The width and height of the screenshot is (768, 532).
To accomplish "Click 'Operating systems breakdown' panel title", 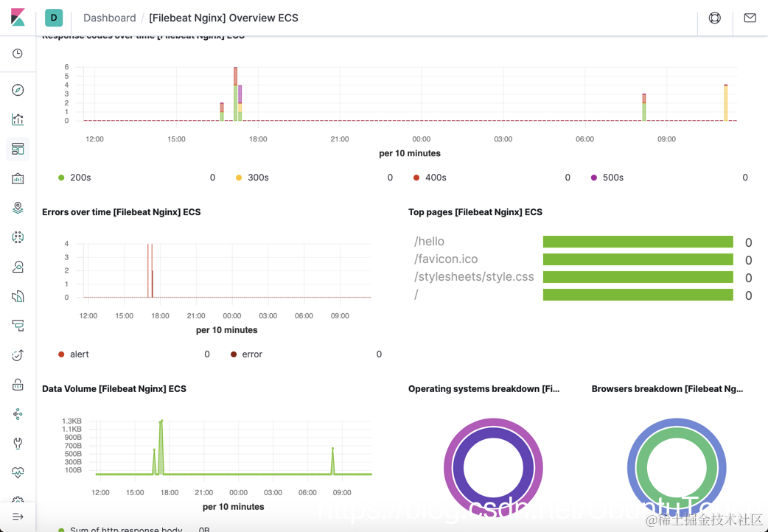I will point(484,389).
